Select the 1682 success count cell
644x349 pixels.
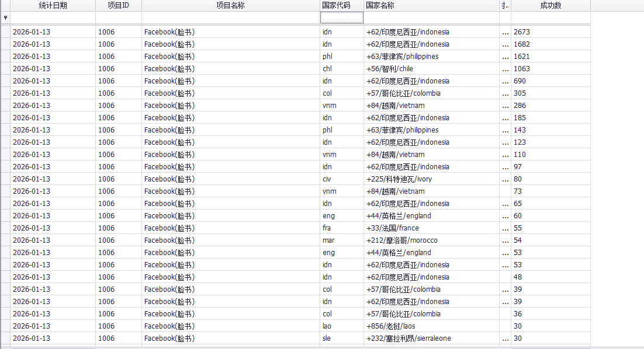click(550, 44)
